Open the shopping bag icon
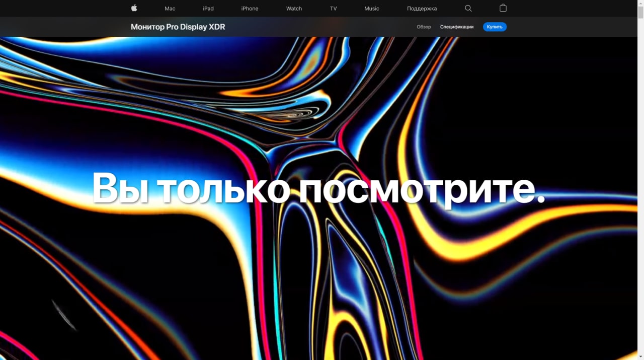Screen dimensions: 644x360 click(503, 8)
